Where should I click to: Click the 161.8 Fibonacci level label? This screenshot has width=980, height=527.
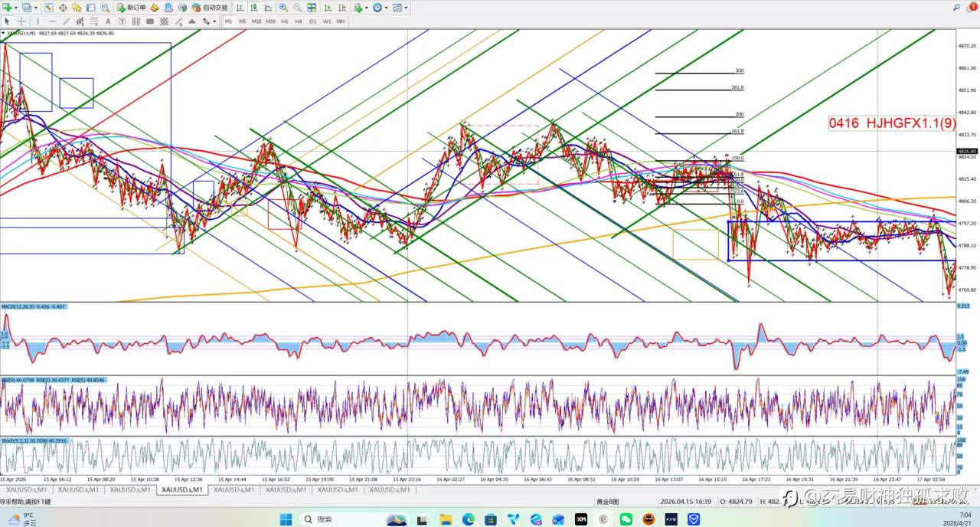[x=738, y=132]
